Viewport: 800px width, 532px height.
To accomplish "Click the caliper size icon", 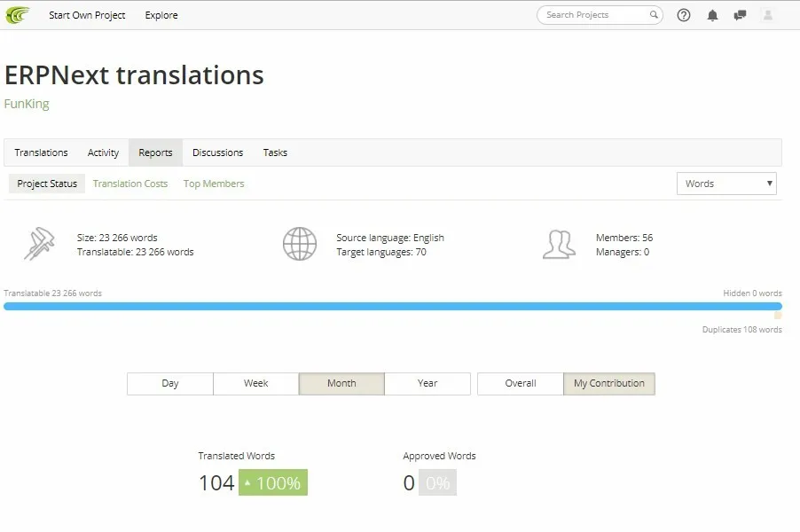I will [x=39, y=244].
